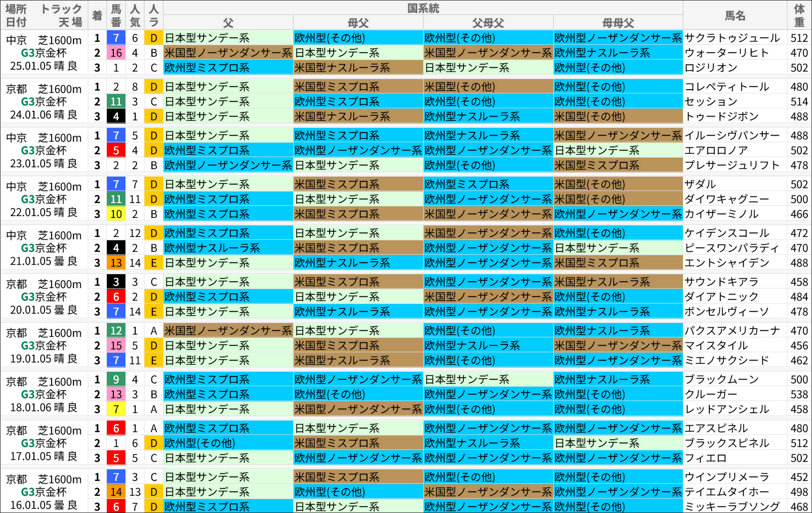This screenshot has width=812, height=513.
Task: Open the 体重 column header sort
Action: (800, 13)
